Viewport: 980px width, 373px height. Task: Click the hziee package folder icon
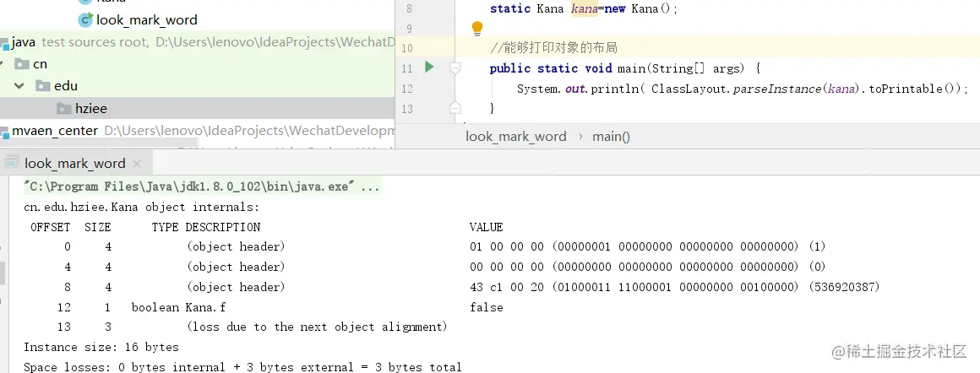pos(64,109)
